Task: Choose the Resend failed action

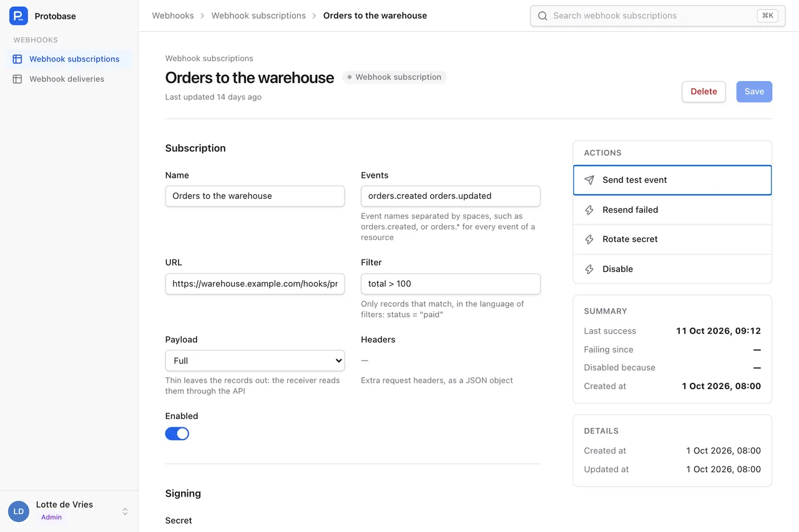Action: [672, 210]
